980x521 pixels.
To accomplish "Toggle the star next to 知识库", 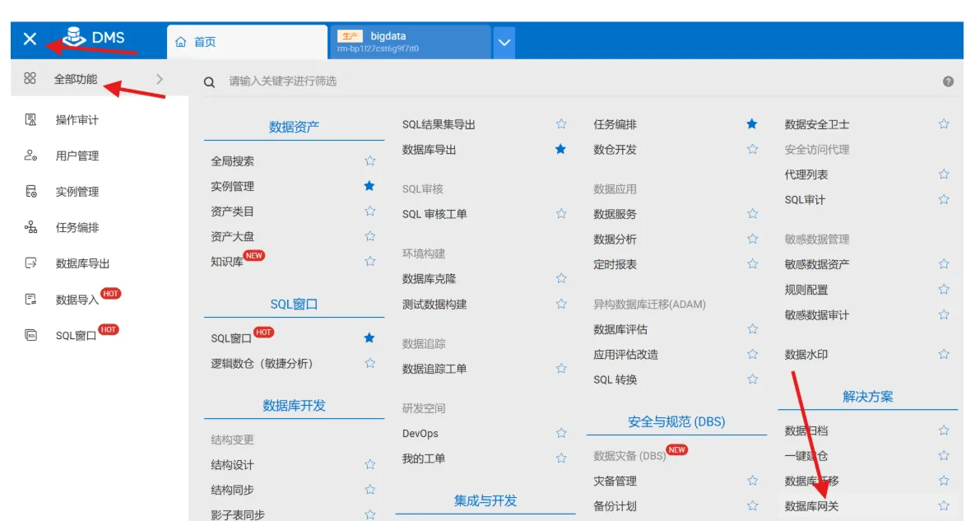I will (x=370, y=261).
